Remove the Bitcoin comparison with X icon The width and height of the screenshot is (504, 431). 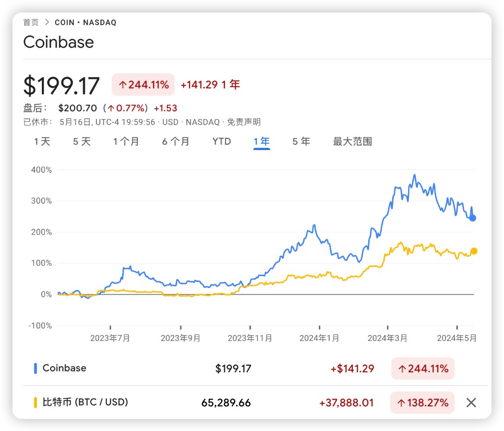tap(471, 403)
